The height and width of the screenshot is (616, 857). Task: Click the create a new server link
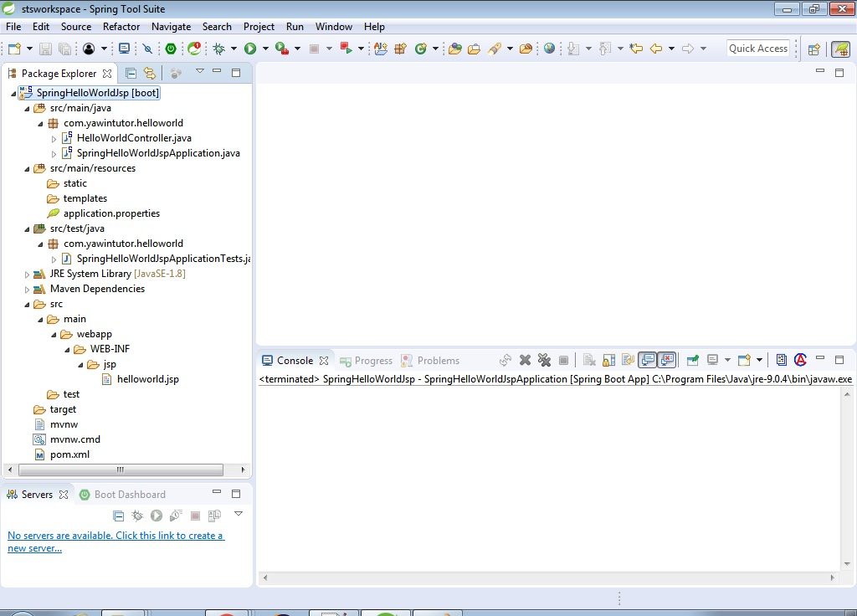[115, 542]
